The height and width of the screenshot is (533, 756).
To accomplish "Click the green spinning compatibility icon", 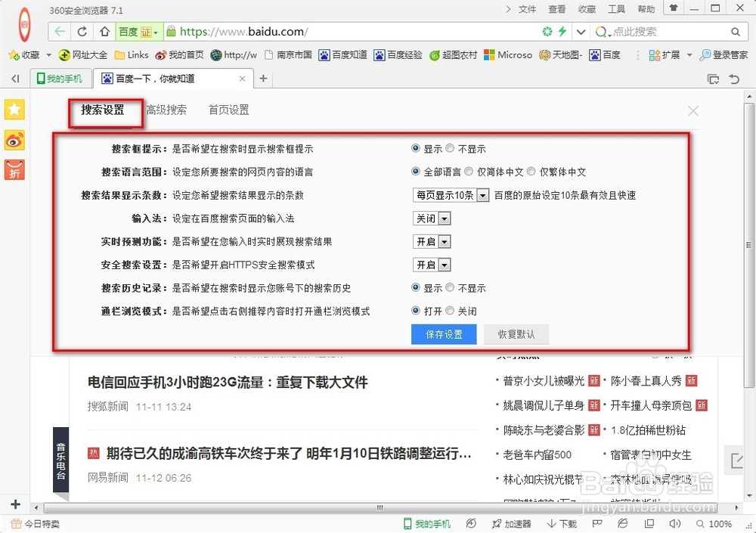I will click(547, 32).
